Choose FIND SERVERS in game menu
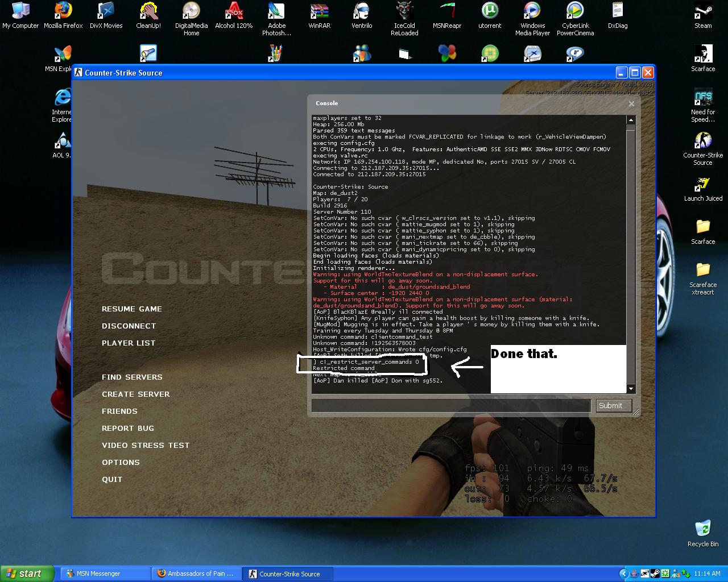728x582 pixels. pyautogui.click(x=132, y=377)
